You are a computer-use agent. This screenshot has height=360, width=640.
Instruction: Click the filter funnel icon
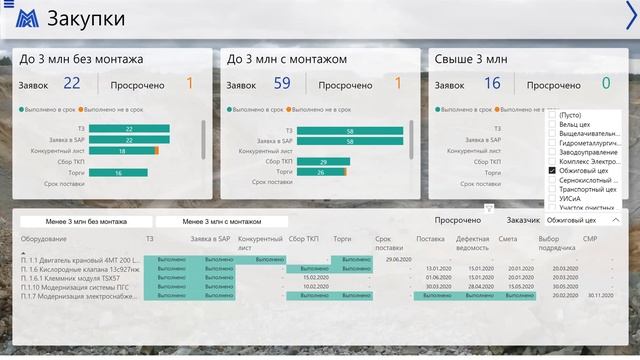(x=489, y=209)
